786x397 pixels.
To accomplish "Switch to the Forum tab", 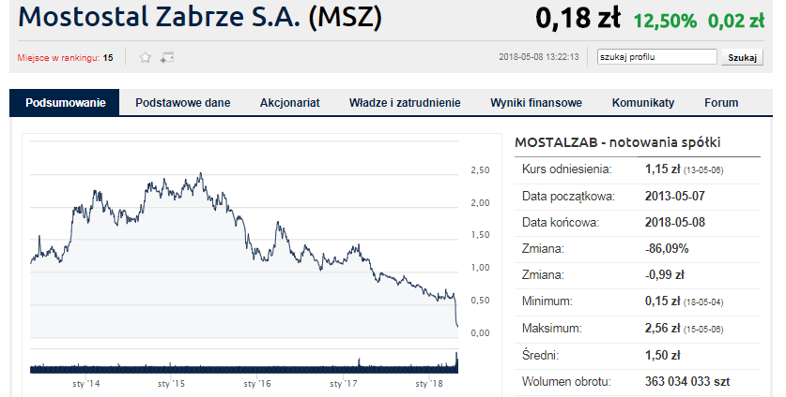I will (721, 103).
